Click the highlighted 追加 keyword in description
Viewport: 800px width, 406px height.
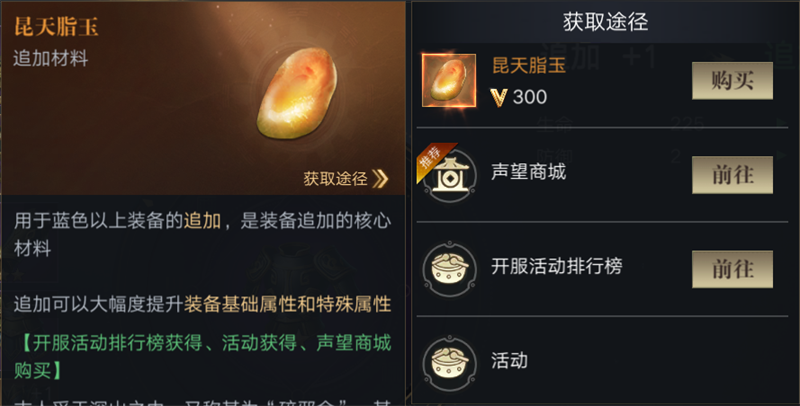coord(203,221)
